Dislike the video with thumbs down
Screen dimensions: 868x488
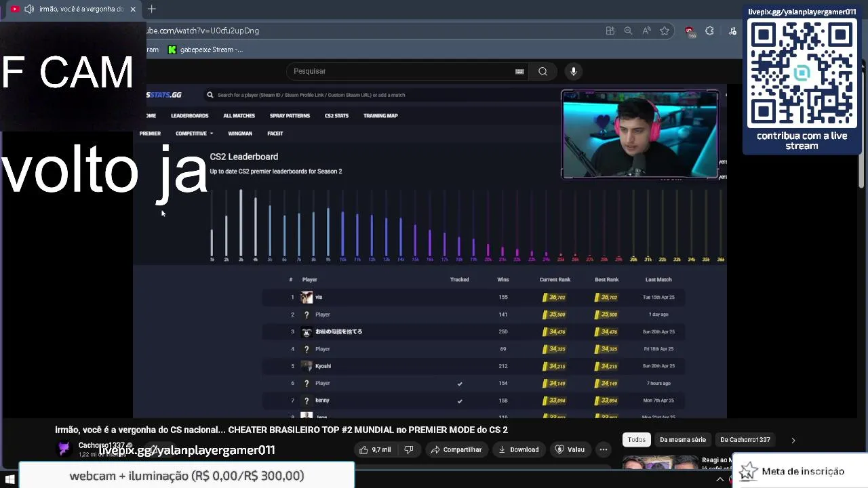click(408, 449)
